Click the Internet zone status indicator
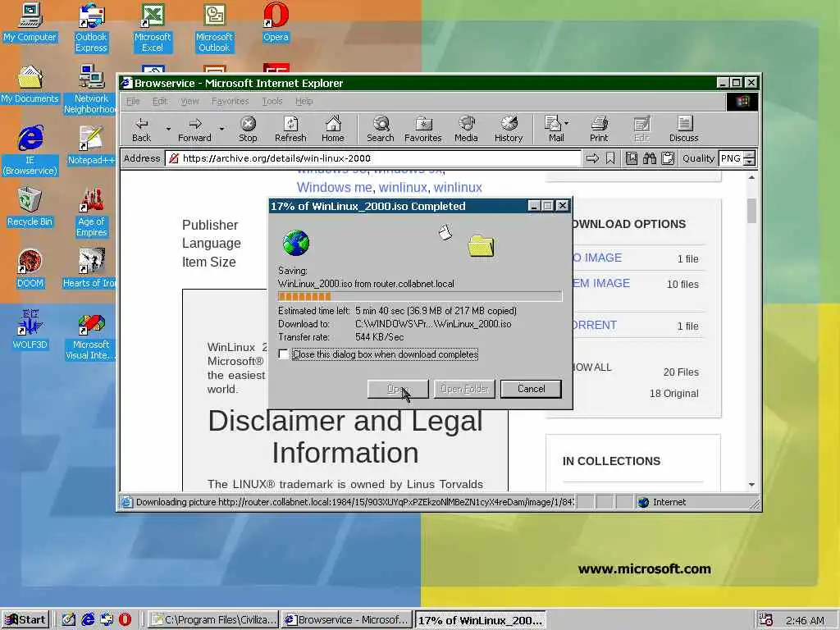The width and height of the screenshot is (840, 630). click(662, 502)
